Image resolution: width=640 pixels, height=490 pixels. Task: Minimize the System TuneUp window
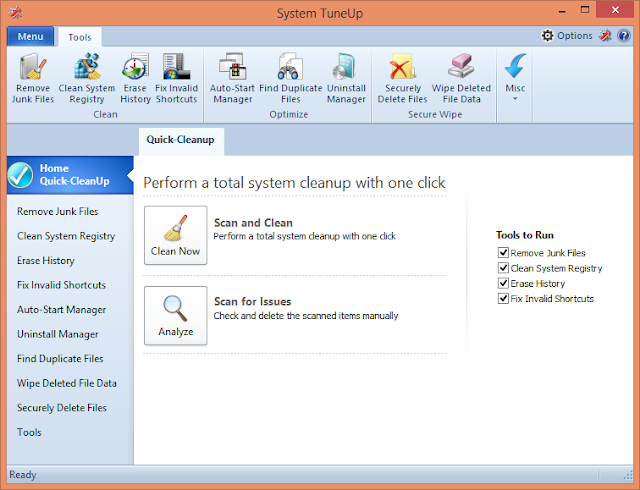click(x=562, y=11)
